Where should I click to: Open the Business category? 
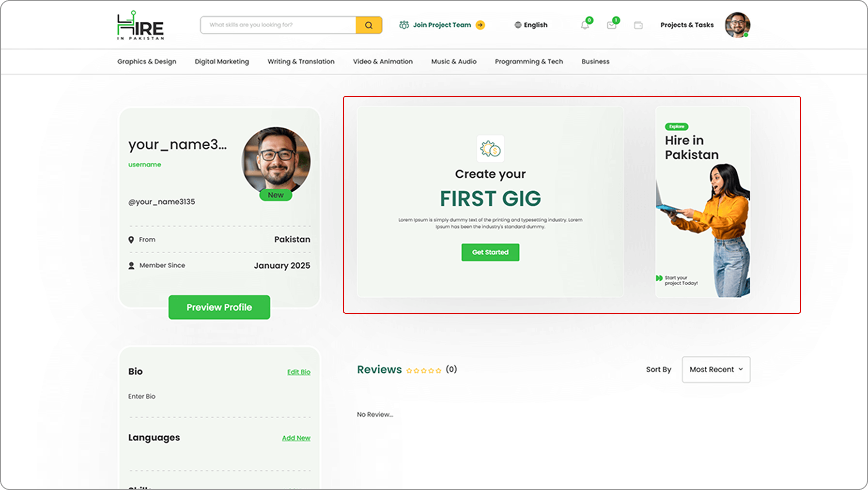pyautogui.click(x=595, y=61)
